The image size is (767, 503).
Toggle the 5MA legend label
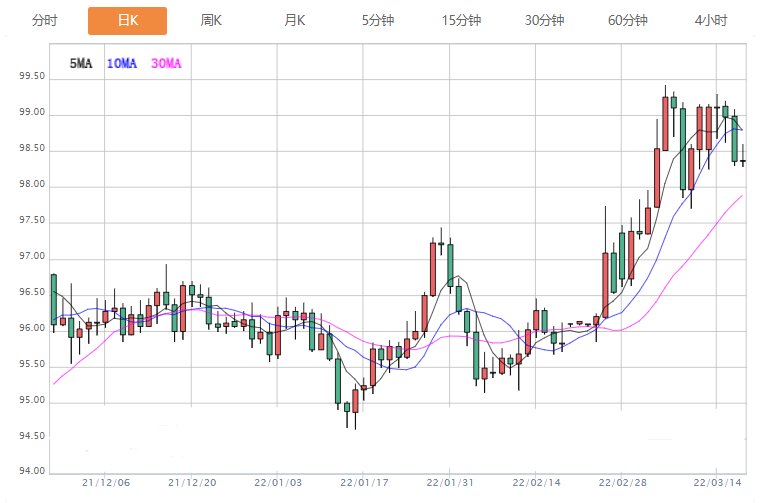pyautogui.click(x=81, y=64)
